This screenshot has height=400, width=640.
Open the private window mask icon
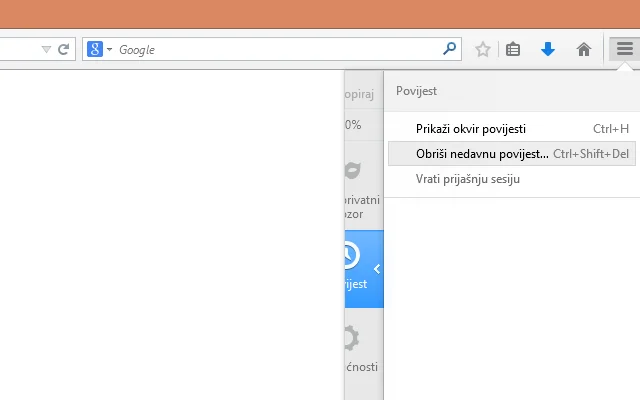point(352,171)
